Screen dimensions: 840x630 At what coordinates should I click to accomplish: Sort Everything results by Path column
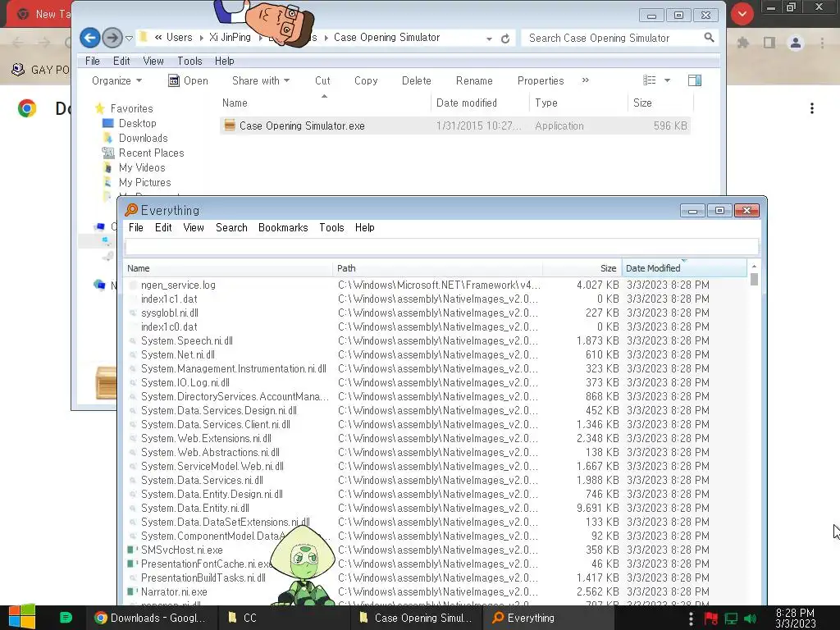point(438,268)
